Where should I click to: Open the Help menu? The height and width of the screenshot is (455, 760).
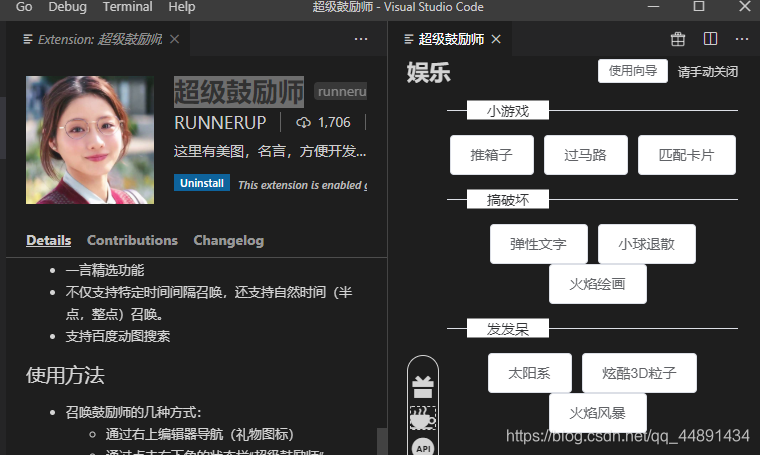[x=182, y=7]
